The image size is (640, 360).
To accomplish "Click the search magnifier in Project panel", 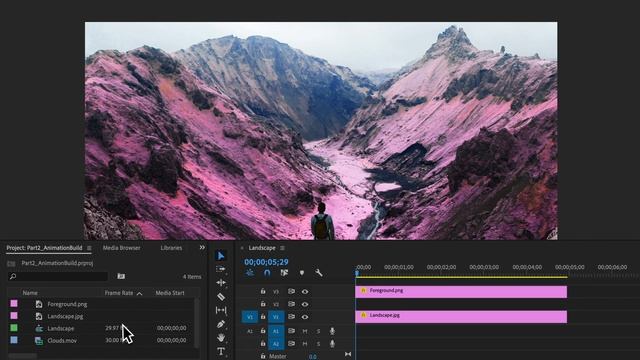I will [13, 276].
